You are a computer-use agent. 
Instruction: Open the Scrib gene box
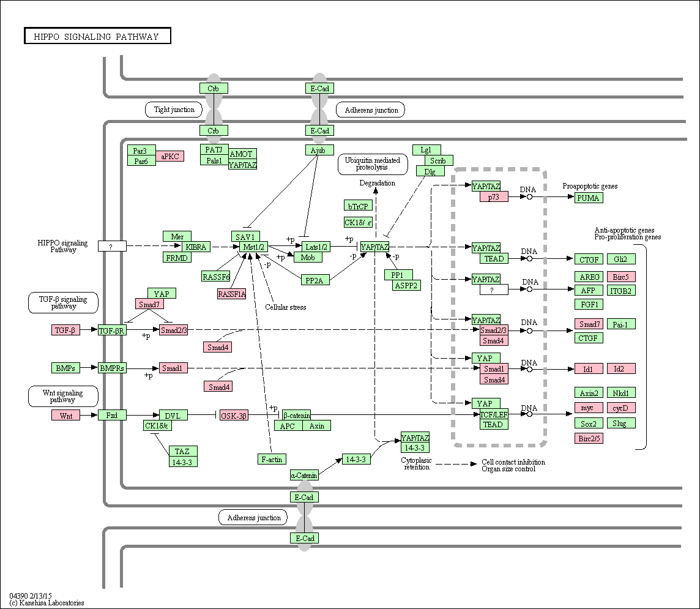pos(439,161)
